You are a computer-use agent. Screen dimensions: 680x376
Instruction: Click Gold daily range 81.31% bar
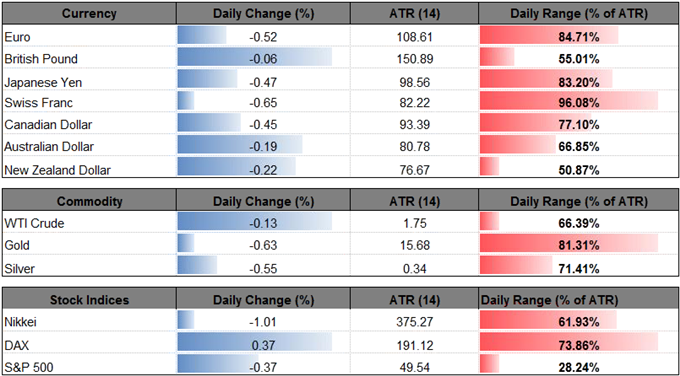tap(569, 245)
